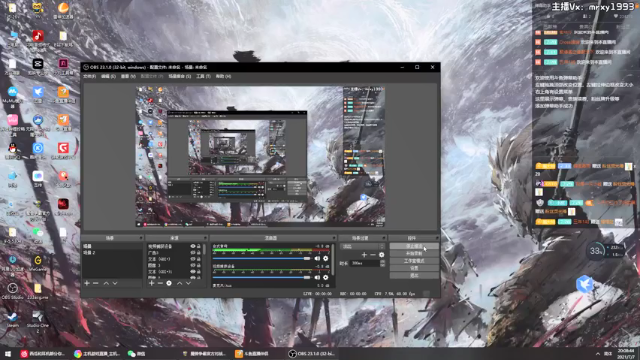Move the selected scene up
The height and width of the screenshot is (360, 640).
click(106, 283)
